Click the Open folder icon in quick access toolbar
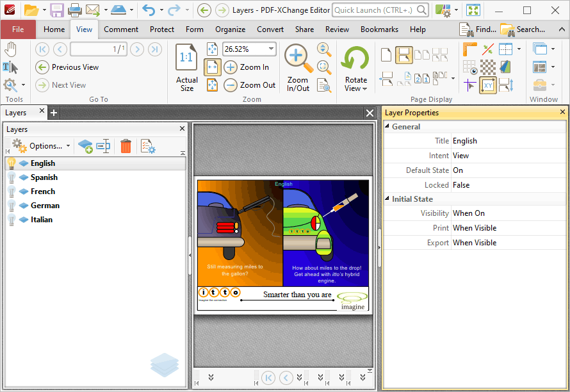Viewport: 570px width, 392px height. 31,10
